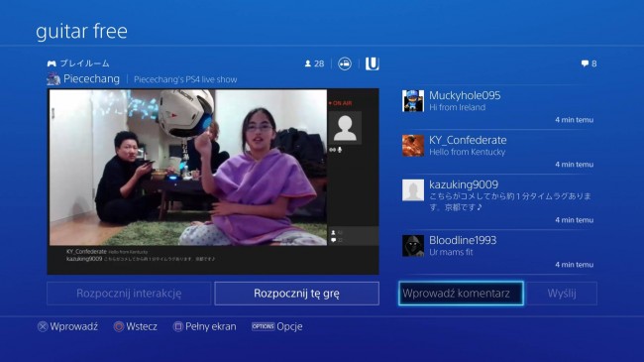Open KY_Confederate username
644x362 pixels.
468,140
